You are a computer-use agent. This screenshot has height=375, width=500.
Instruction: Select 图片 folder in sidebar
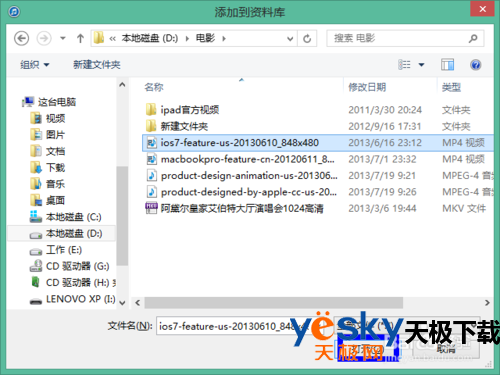(48, 134)
